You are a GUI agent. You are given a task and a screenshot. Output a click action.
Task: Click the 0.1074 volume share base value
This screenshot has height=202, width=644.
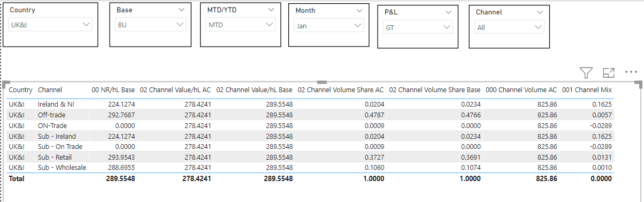[x=470, y=168]
